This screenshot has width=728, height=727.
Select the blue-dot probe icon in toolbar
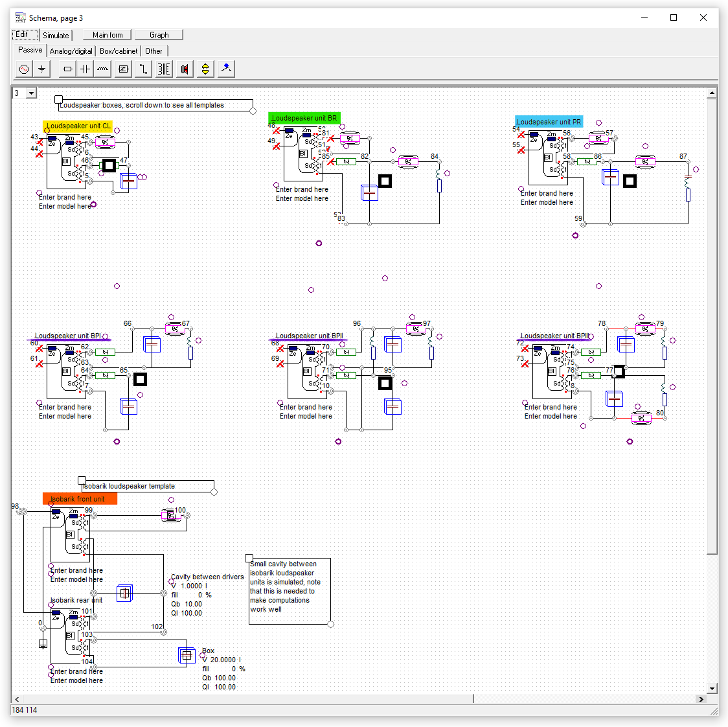(226, 69)
